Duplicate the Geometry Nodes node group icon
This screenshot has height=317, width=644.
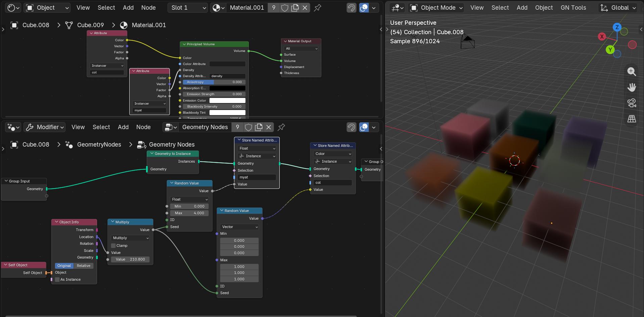[x=259, y=127]
